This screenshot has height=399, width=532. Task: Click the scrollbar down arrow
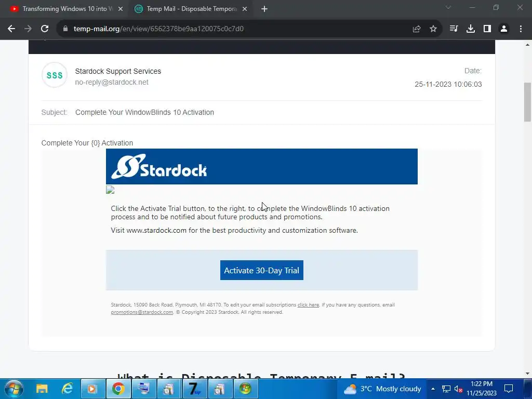coord(528,374)
